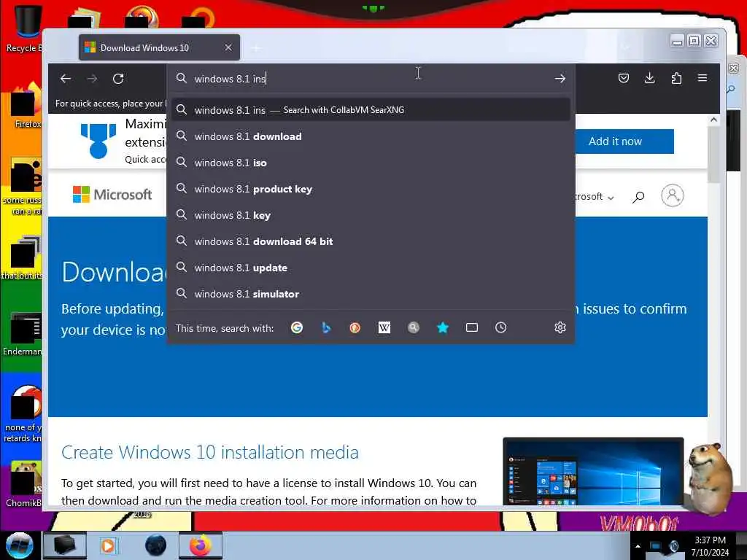Search open tabs using the tab icon
The height and width of the screenshot is (560, 747).
tap(472, 327)
